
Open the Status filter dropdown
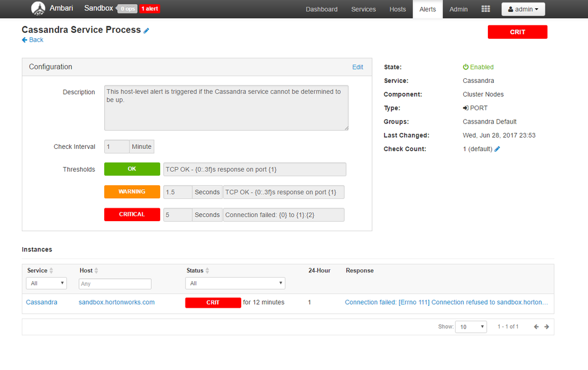[x=235, y=283]
